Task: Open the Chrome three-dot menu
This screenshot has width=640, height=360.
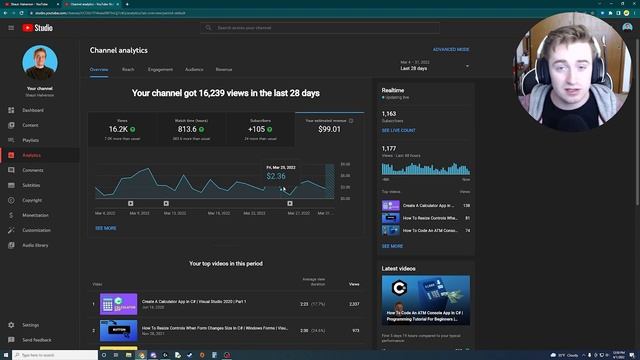Action: click(634, 13)
